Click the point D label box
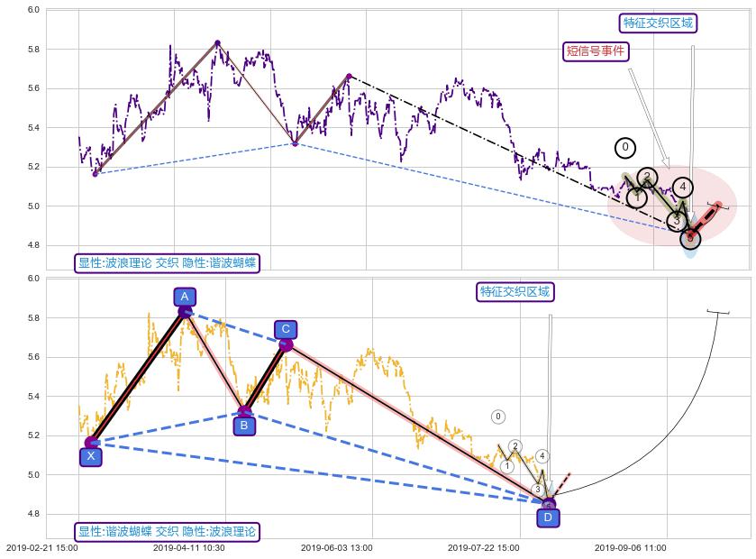The height and width of the screenshot is (559, 756). 548,518
